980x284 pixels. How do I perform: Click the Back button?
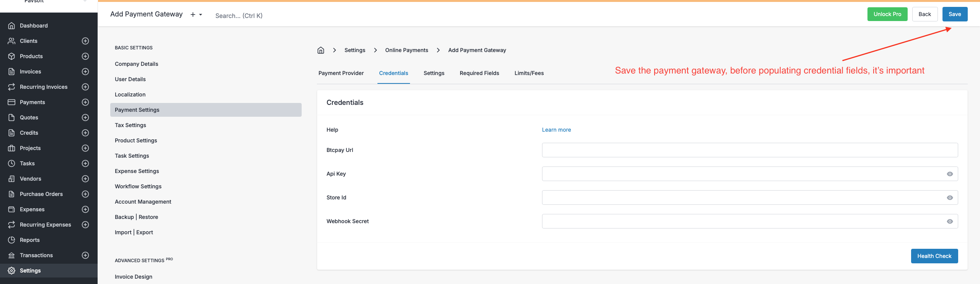(x=924, y=14)
